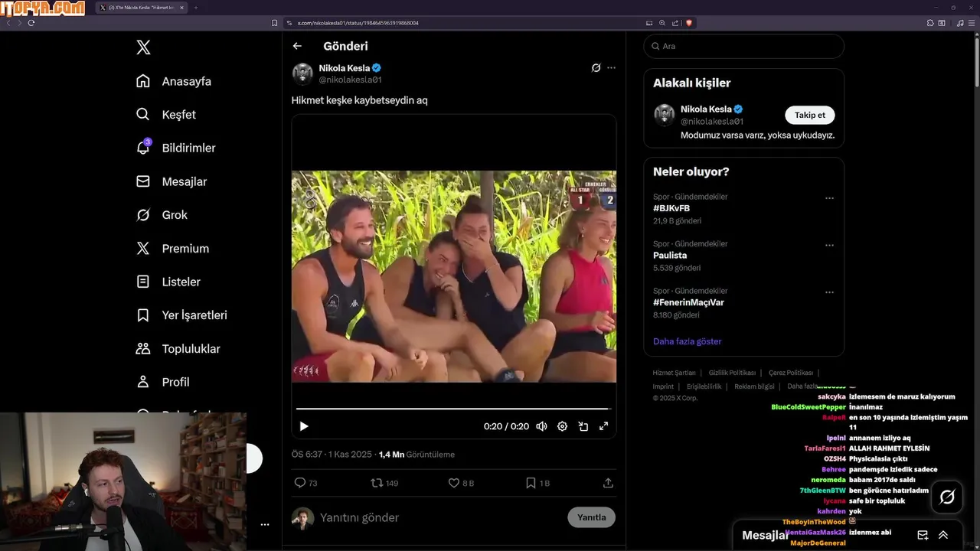
Task: Open a new browser tab with plus
Action: point(195,8)
